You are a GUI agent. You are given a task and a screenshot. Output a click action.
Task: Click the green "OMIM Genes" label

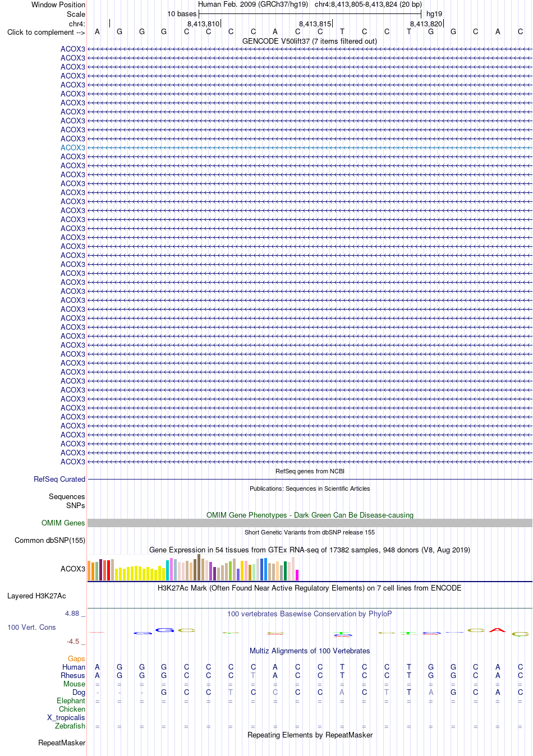[x=63, y=523]
